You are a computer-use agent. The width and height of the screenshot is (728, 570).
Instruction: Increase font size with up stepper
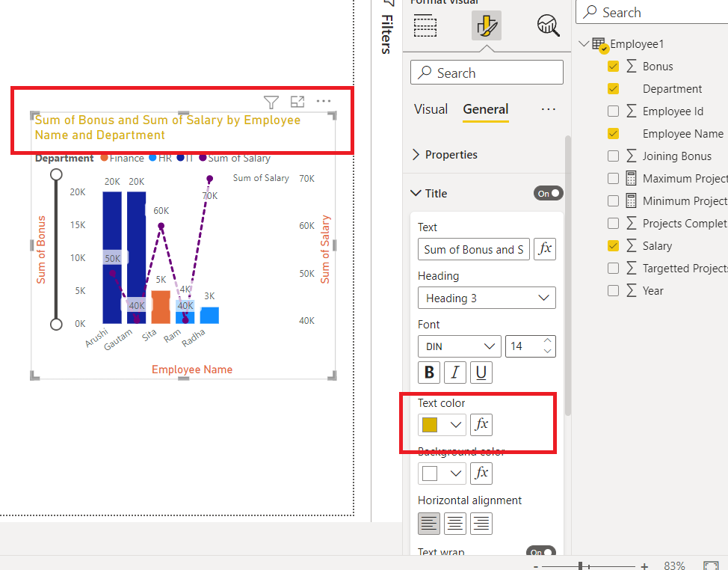[x=547, y=340]
